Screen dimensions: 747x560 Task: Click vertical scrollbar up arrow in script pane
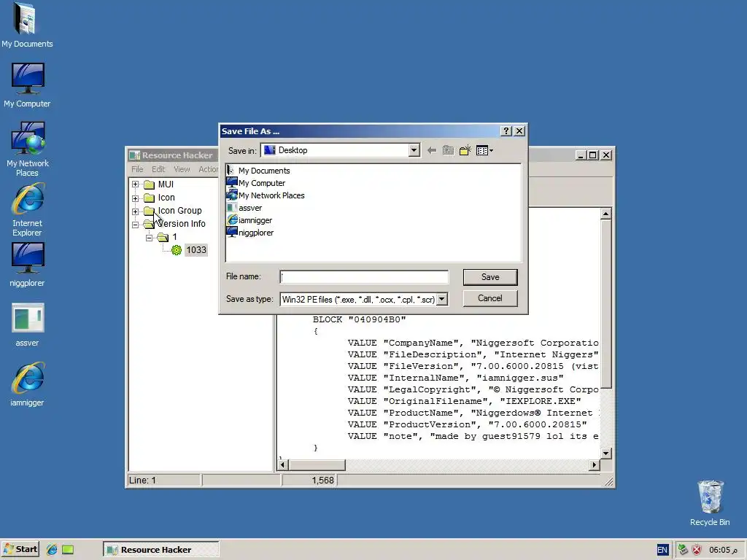tap(605, 214)
